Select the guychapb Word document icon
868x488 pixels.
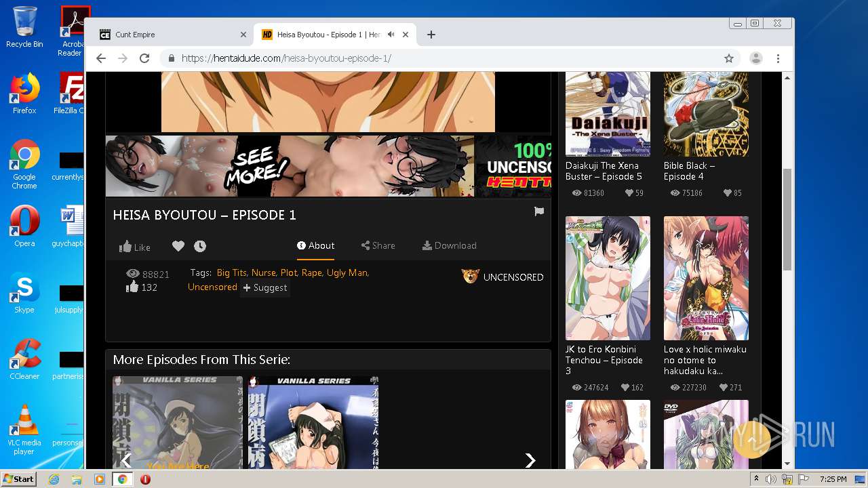69,226
